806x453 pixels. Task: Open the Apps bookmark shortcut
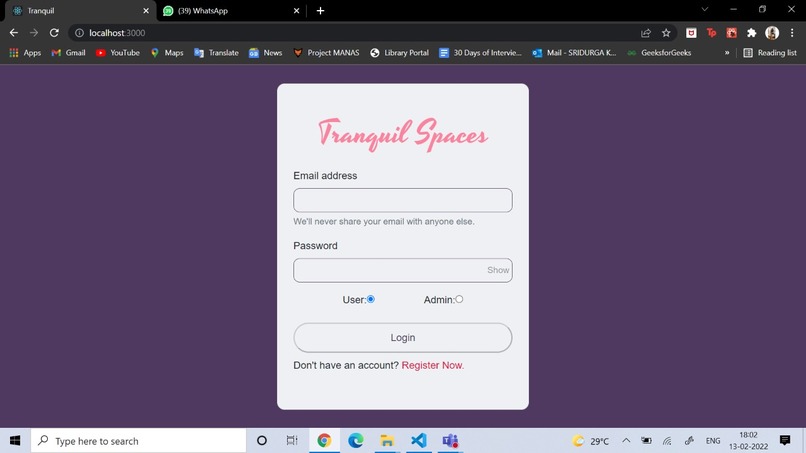tap(25, 52)
